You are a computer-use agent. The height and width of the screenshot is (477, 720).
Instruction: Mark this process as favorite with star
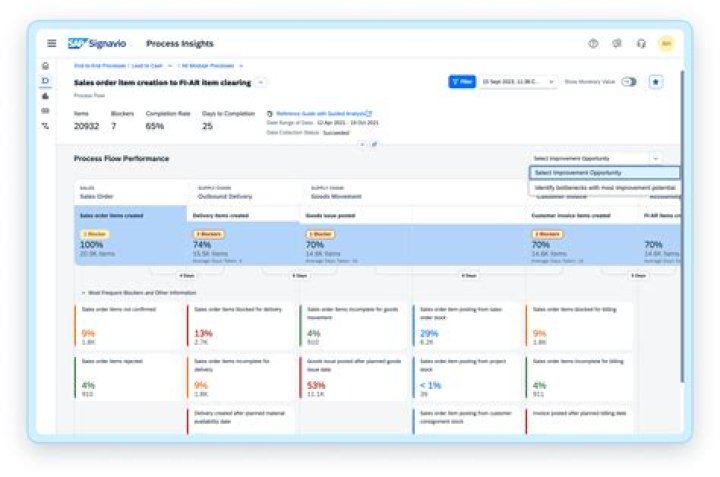(x=655, y=82)
